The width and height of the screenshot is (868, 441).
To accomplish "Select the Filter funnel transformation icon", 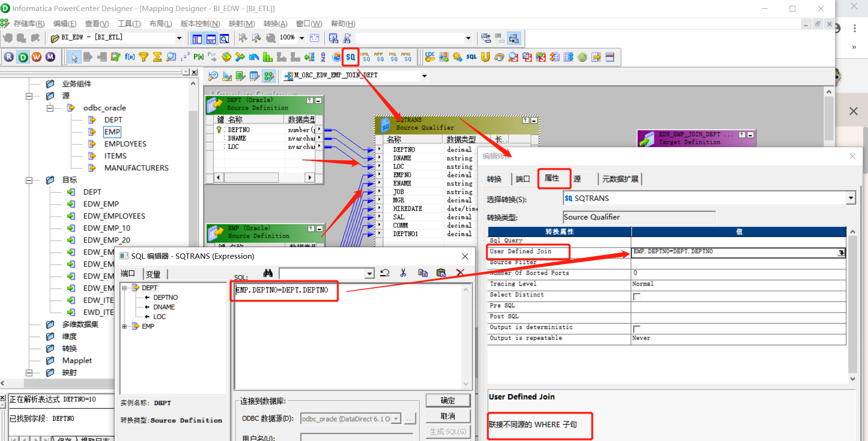I will [143, 57].
